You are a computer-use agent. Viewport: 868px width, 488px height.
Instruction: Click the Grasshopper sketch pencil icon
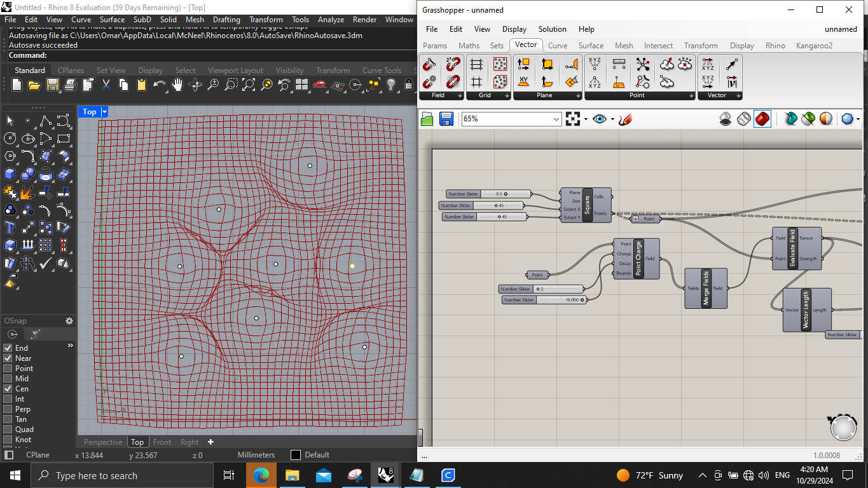[625, 119]
